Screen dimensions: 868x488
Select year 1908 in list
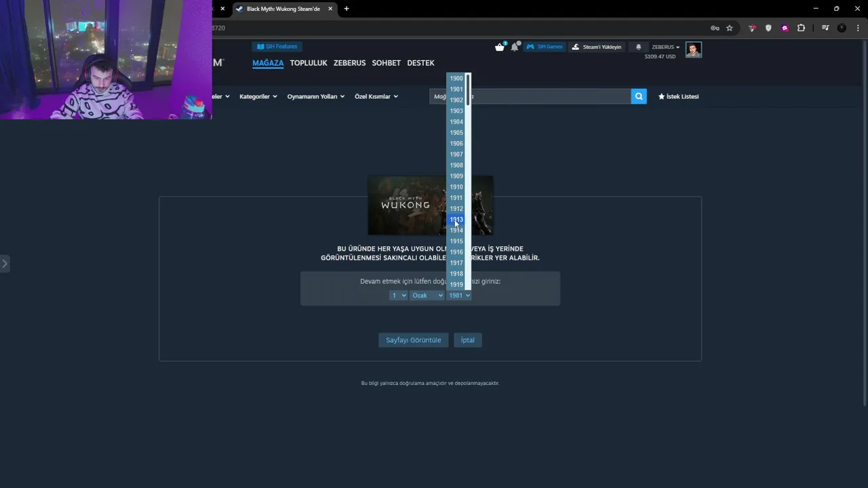456,165
